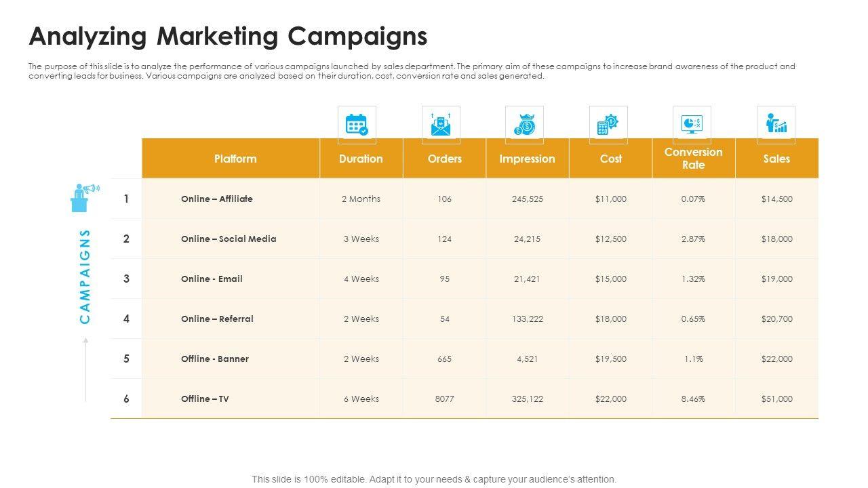Click the vertical CAMPAIGNS label
The width and height of the screenshot is (868, 488).
85,276
